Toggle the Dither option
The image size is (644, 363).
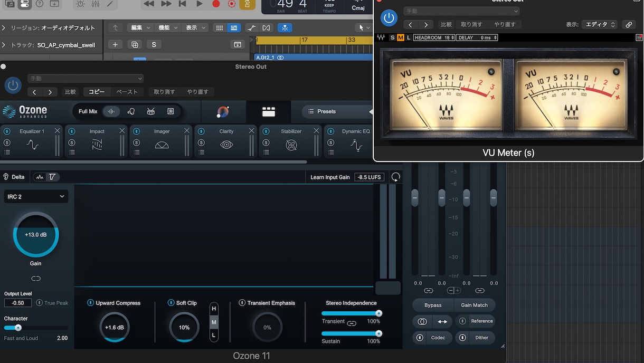click(475, 338)
